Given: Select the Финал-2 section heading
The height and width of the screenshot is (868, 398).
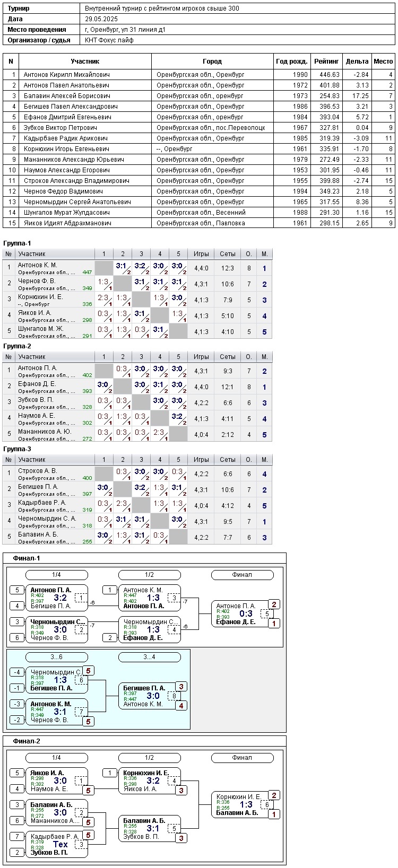Looking at the screenshot, I should pyautogui.click(x=27, y=741).
